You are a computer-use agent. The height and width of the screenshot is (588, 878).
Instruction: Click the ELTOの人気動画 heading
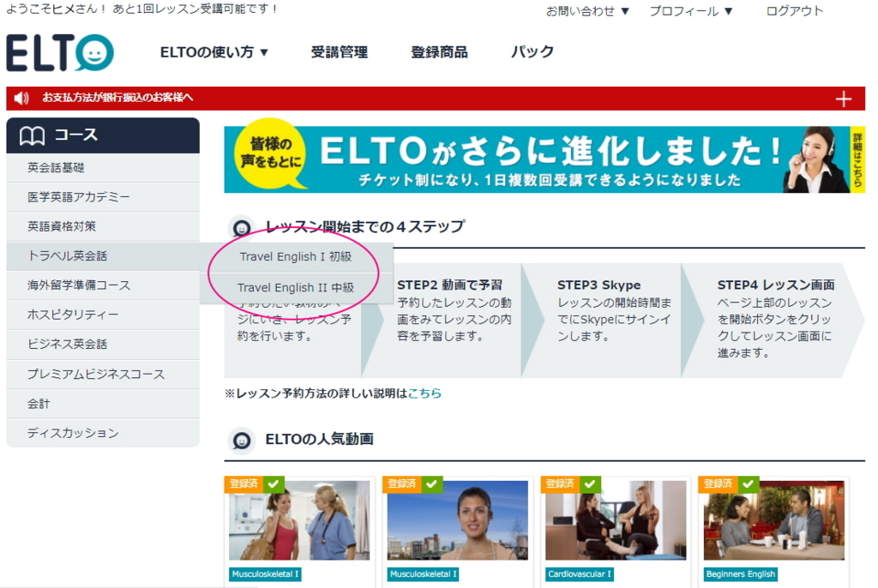(319, 440)
